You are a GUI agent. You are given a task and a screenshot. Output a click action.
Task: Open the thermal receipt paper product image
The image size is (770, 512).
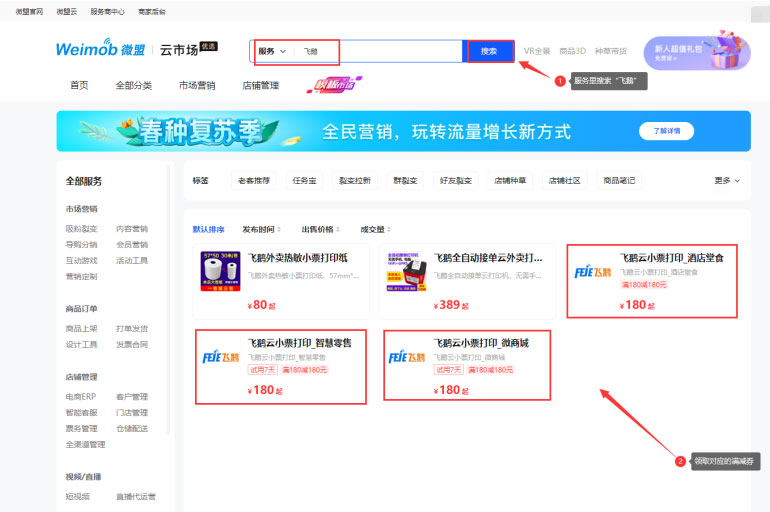pos(220,272)
